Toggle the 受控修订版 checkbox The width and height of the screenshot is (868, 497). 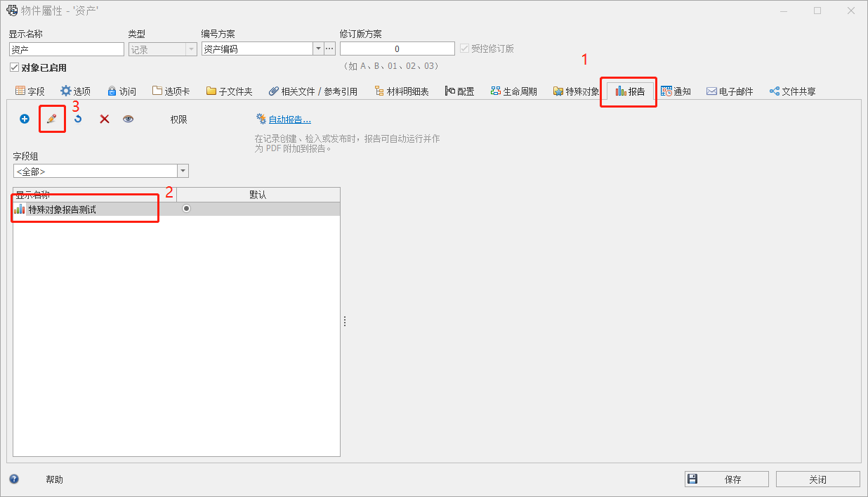(463, 49)
